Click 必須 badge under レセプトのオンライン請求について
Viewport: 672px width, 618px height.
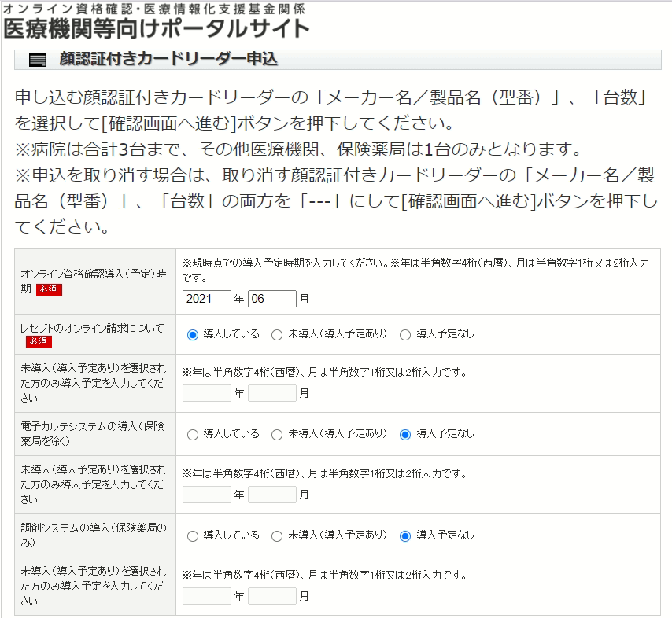click(x=38, y=341)
